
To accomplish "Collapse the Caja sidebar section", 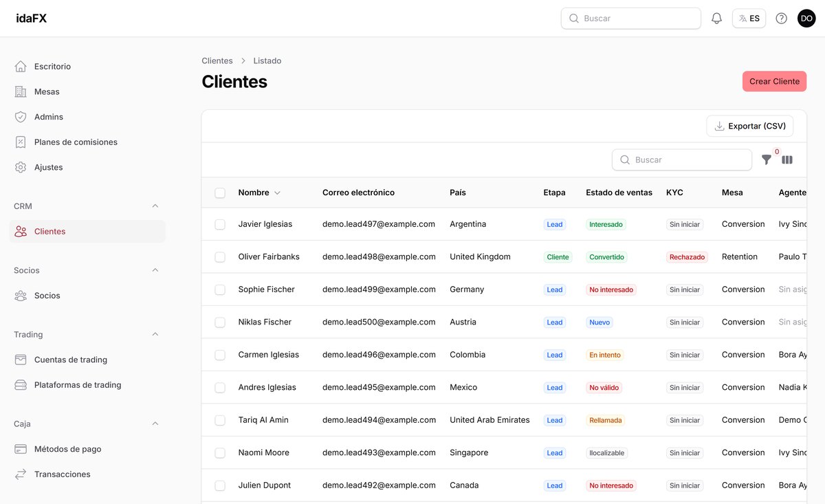I will [155, 424].
